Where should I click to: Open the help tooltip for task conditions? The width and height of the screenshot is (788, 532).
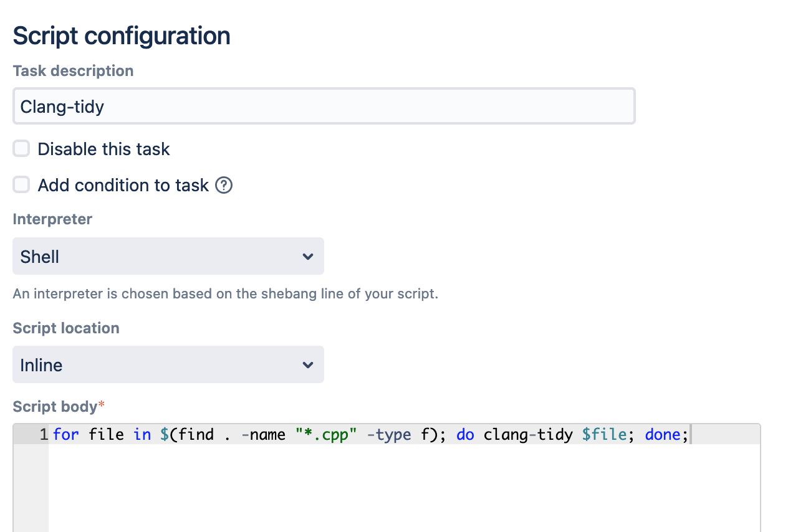223,184
